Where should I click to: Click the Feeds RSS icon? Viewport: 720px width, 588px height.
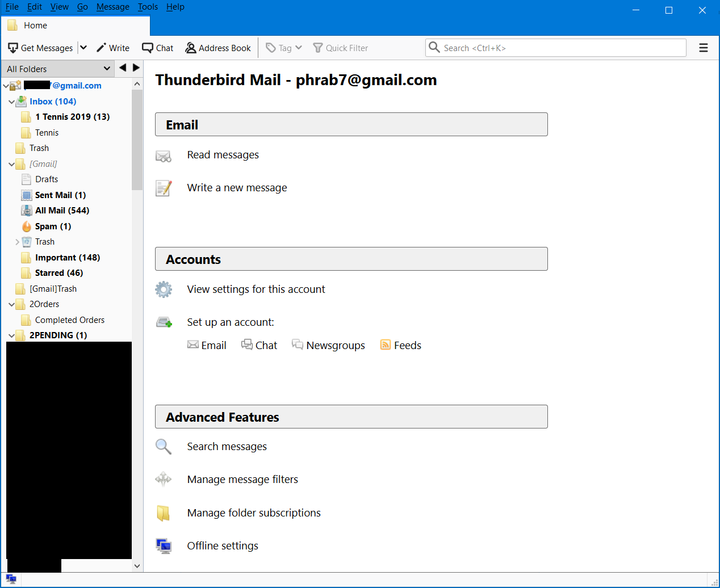tap(386, 345)
